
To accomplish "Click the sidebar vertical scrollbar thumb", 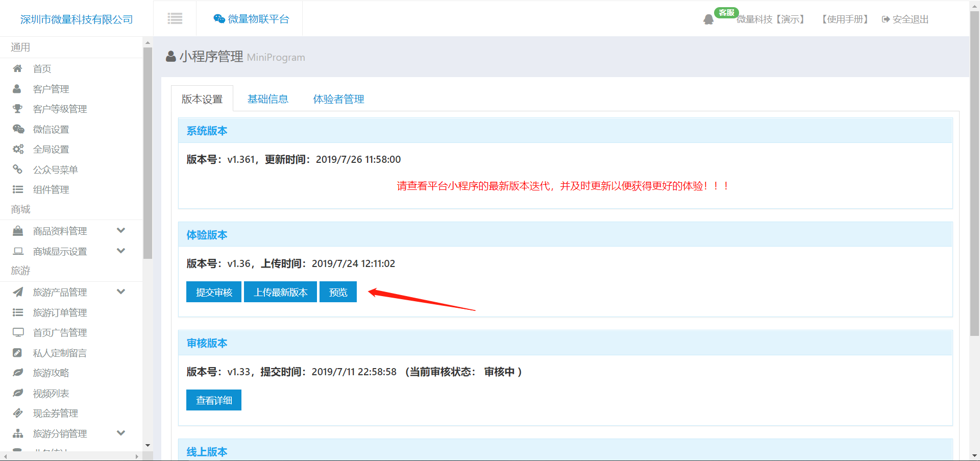I will tap(148, 153).
